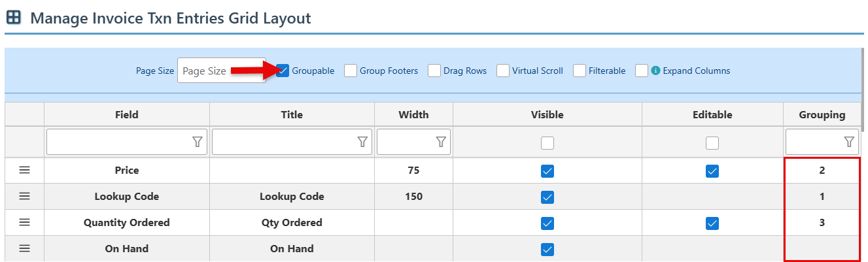The image size is (868, 262).
Task: Click the drag handle for Quantity Ordered row
Action: pos(24,222)
